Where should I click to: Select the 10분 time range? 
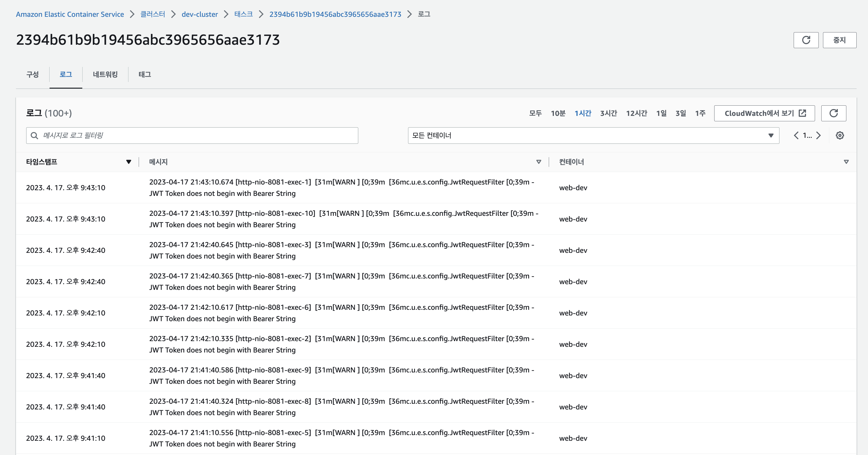coord(558,113)
